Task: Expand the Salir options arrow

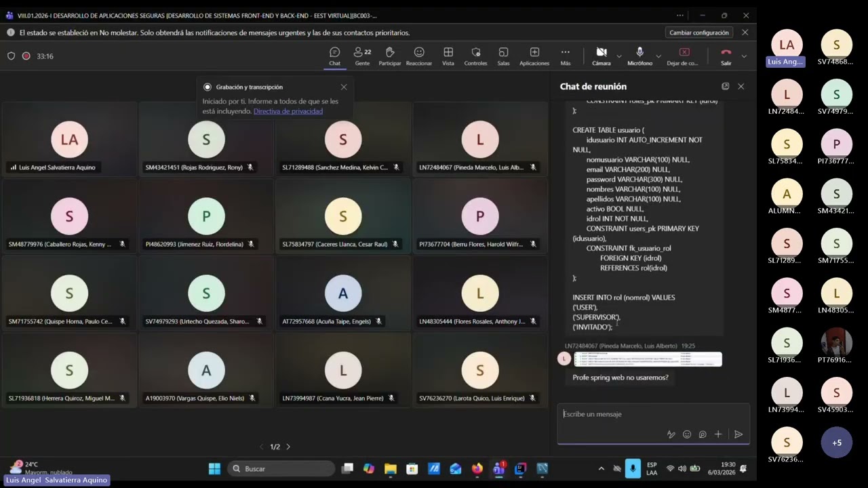Action: tap(744, 56)
